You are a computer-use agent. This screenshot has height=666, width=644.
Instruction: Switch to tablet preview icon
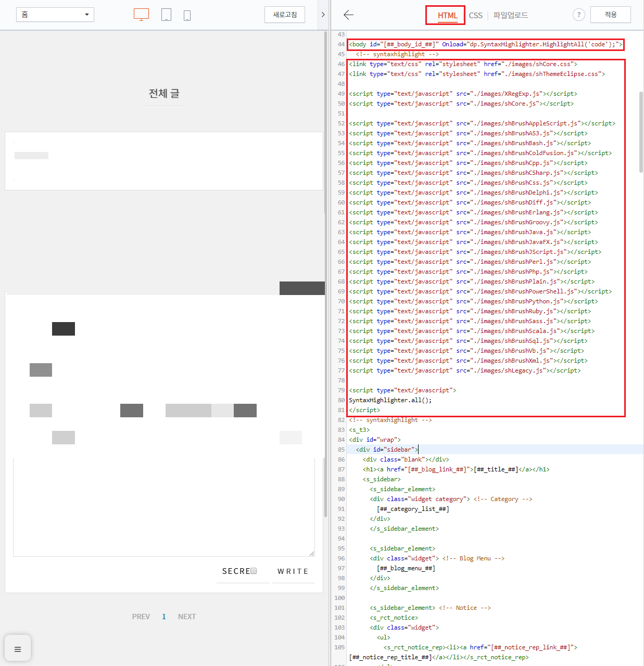coord(166,15)
